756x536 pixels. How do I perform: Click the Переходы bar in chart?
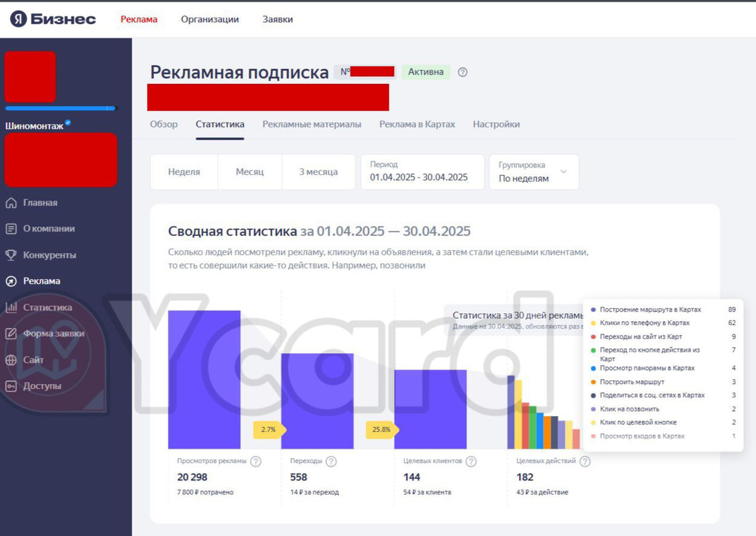317,401
